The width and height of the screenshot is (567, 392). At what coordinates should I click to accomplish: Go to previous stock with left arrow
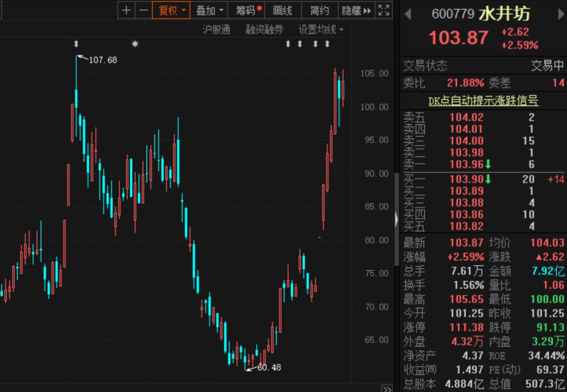407,14
